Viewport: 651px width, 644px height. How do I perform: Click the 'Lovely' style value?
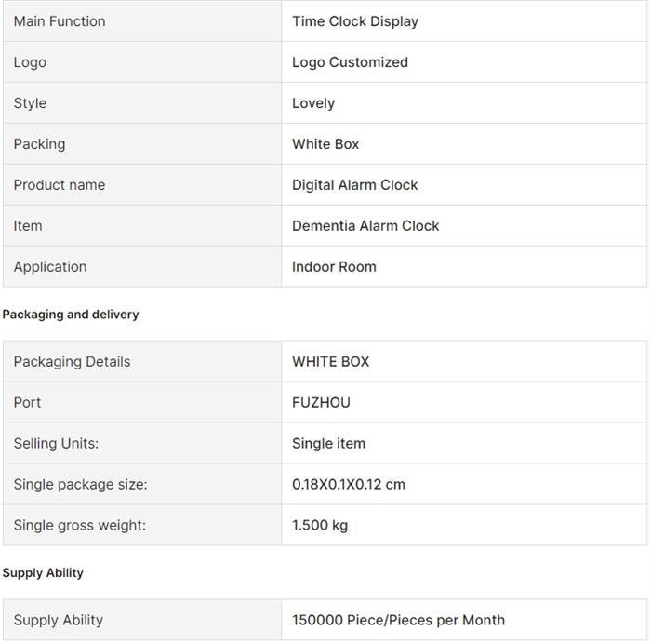click(313, 103)
